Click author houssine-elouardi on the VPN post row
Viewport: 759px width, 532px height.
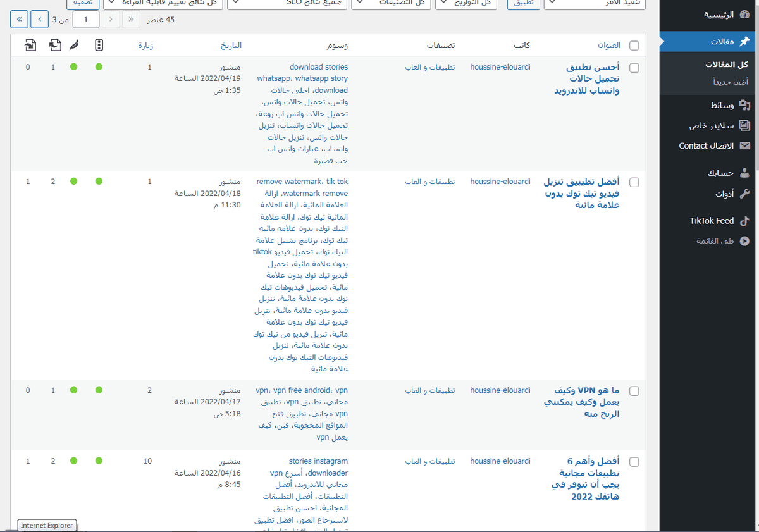[500, 390]
